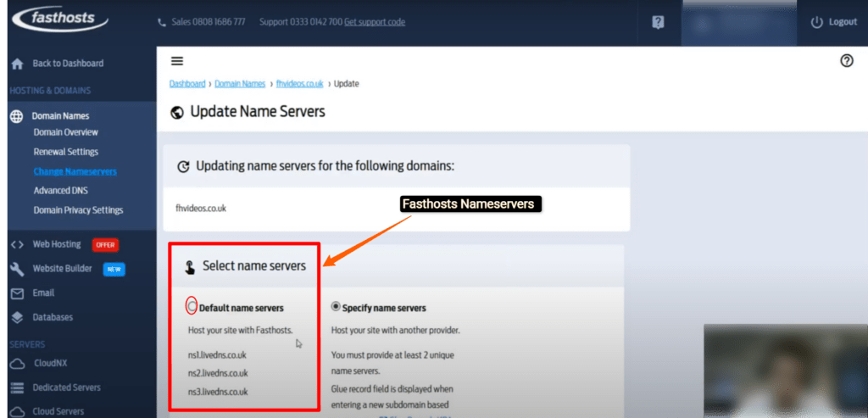Open Email in sidebar
This screenshot has width=868, height=418.
click(43, 293)
